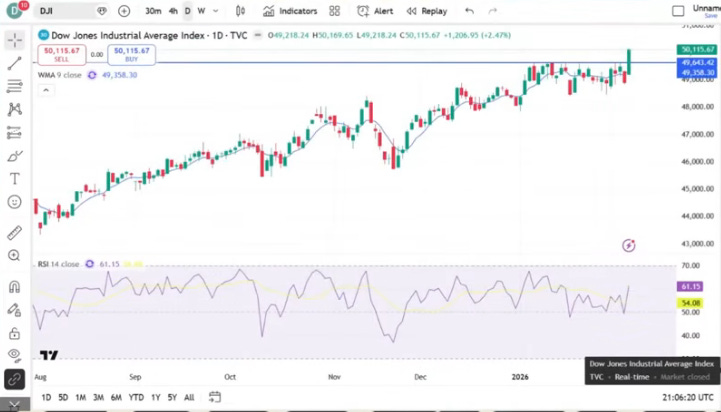Set the chart range to 3M
The width and height of the screenshot is (721, 412).
click(x=98, y=397)
